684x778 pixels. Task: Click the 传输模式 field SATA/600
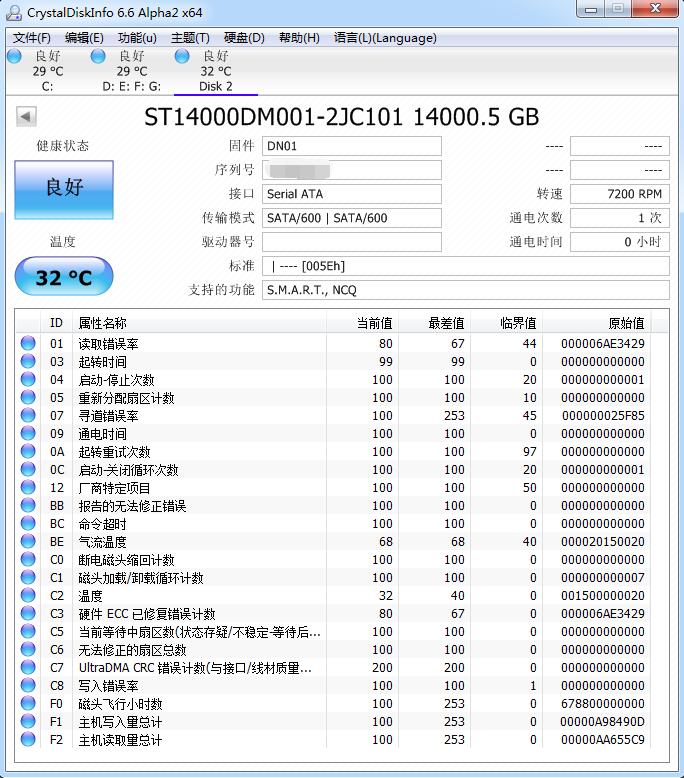pyautogui.click(x=351, y=218)
